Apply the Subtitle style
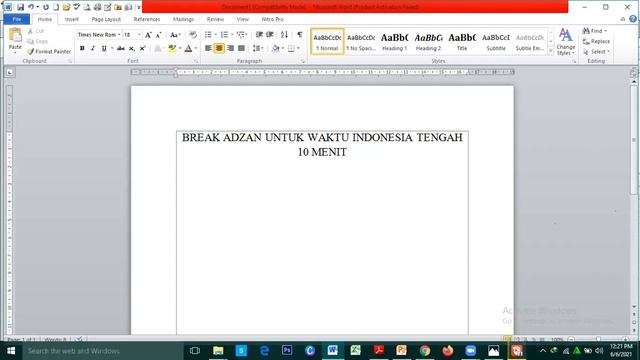640x360 pixels. (496, 41)
